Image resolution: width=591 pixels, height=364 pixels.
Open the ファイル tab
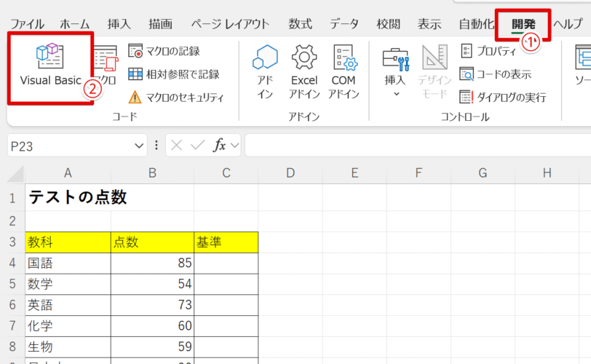pyautogui.click(x=27, y=24)
